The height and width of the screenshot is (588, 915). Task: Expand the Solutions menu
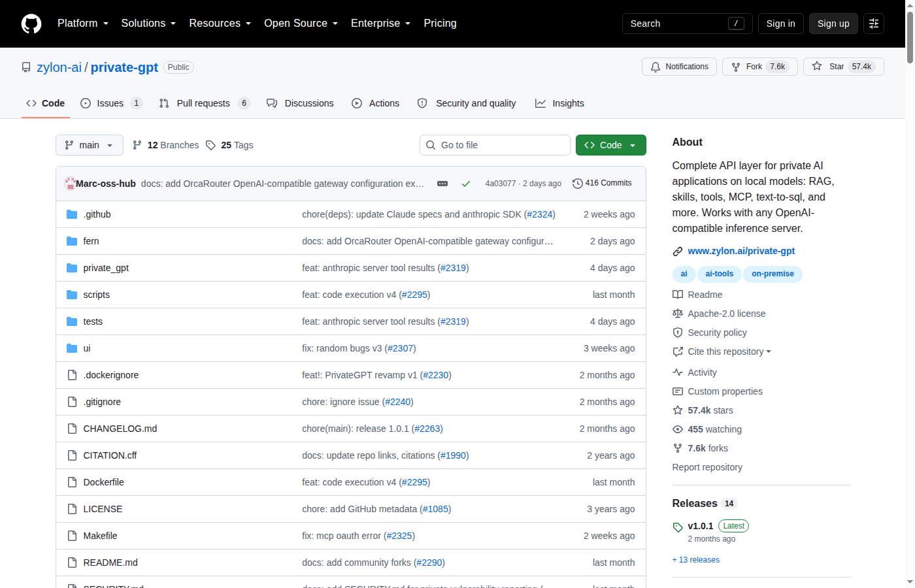(x=148, y=24)
